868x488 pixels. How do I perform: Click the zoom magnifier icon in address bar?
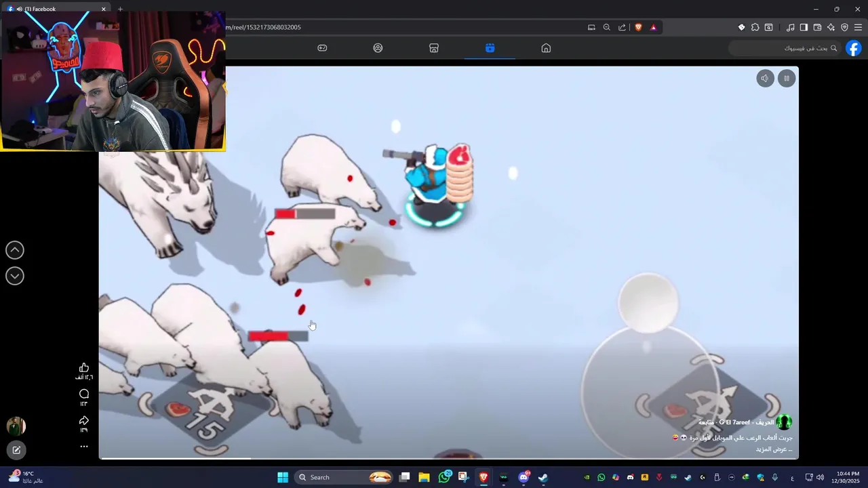click(607, 27)
